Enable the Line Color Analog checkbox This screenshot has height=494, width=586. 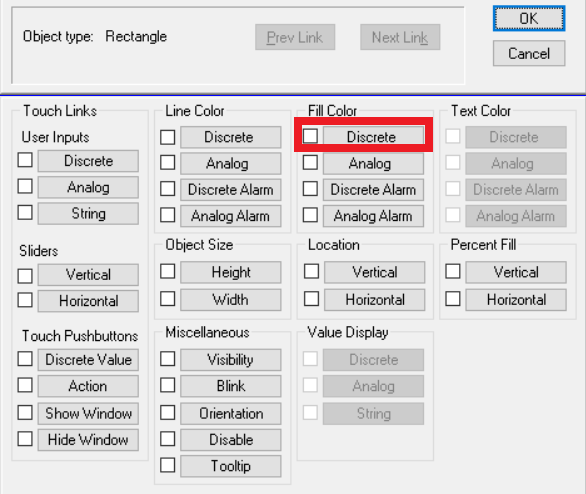point(167,163)
